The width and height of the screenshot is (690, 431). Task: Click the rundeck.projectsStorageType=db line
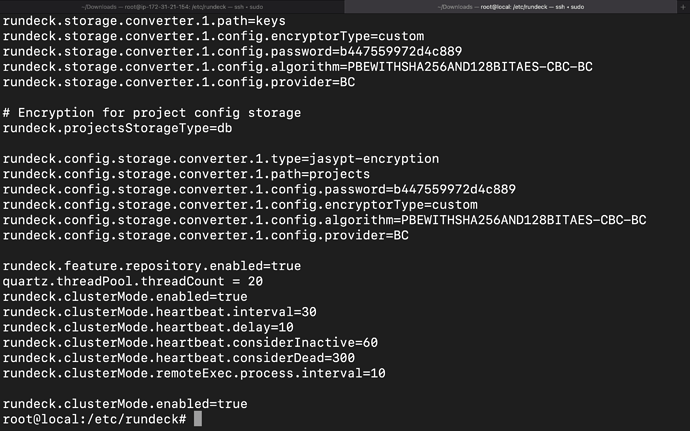tap(117, 128)
